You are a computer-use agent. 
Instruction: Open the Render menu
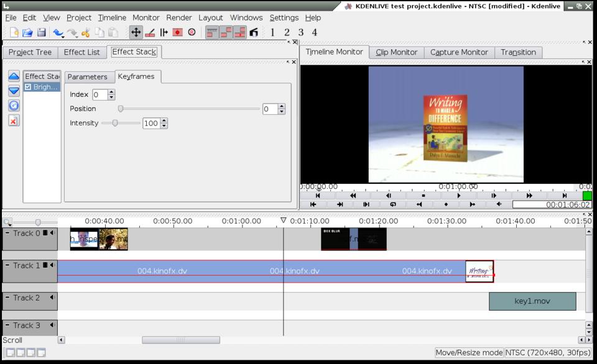[x=178, y=17]
